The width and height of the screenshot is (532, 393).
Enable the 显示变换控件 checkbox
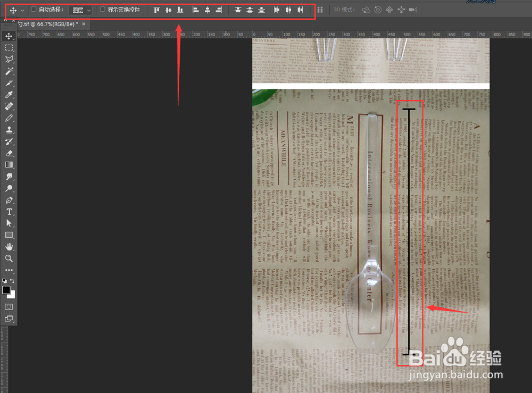pyautogui.click(x=103, y=10)
